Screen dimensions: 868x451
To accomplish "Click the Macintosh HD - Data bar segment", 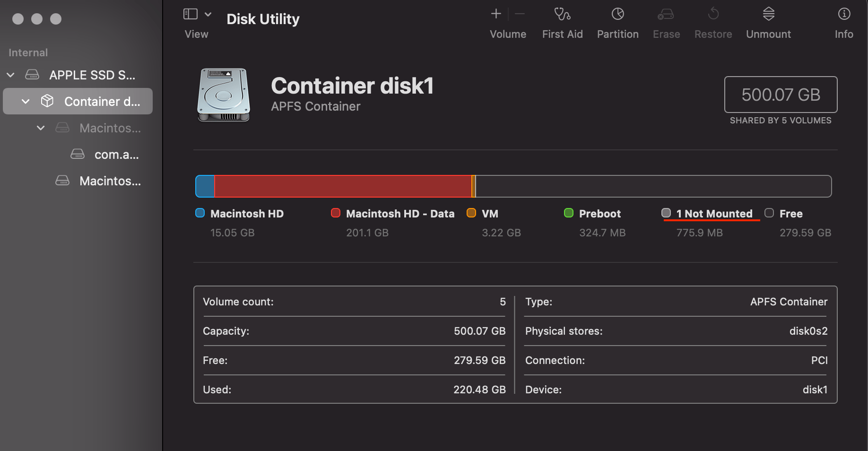I will tap(343, 186).
